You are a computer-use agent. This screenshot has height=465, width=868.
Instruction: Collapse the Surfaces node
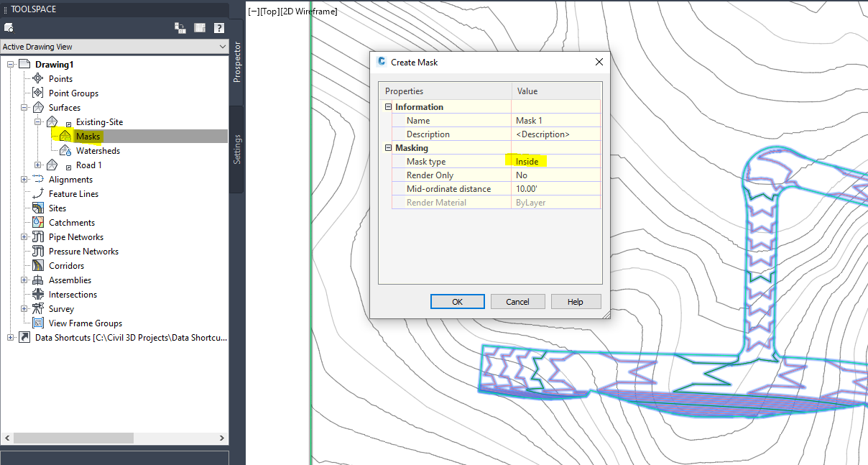tap(24, 107)
